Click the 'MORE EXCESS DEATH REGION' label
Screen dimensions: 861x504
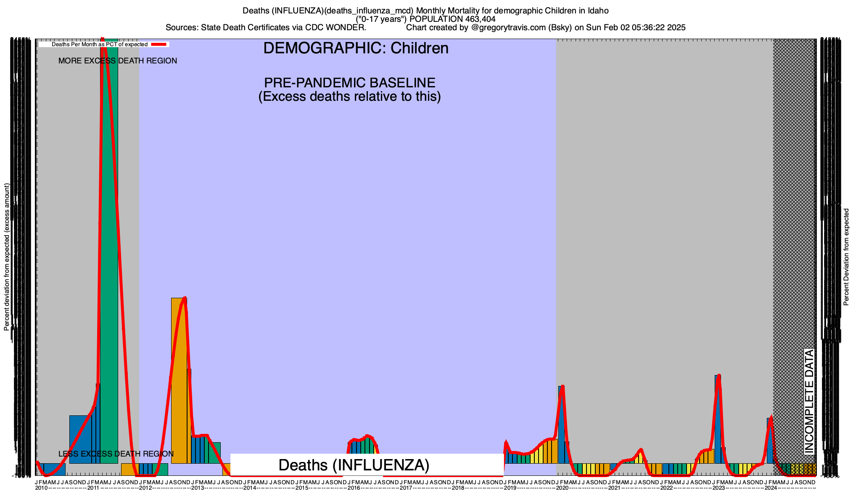[118, 61]
